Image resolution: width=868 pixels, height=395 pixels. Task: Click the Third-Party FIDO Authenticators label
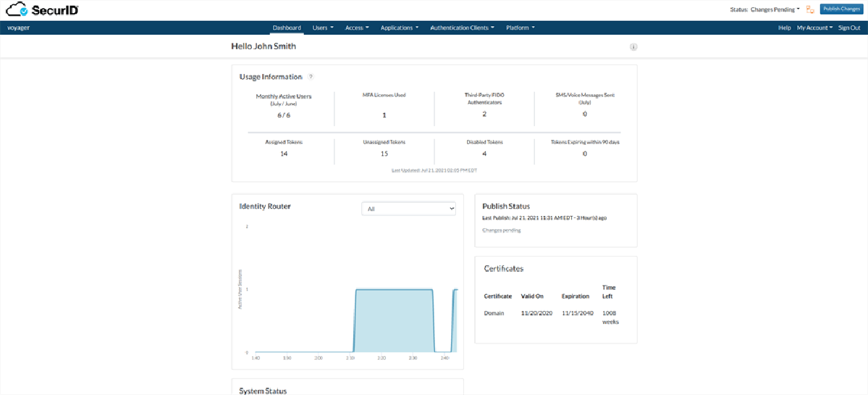tap(484, 98)
